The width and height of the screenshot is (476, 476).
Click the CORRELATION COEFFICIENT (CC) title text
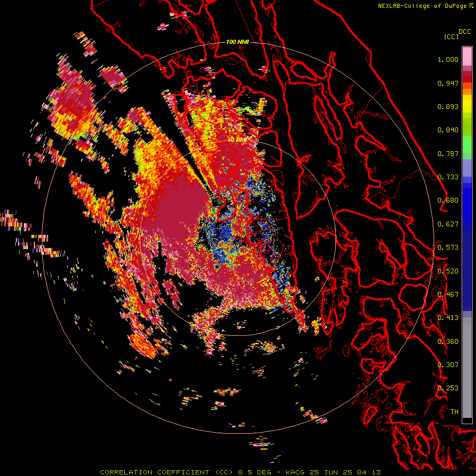[167, 472]
